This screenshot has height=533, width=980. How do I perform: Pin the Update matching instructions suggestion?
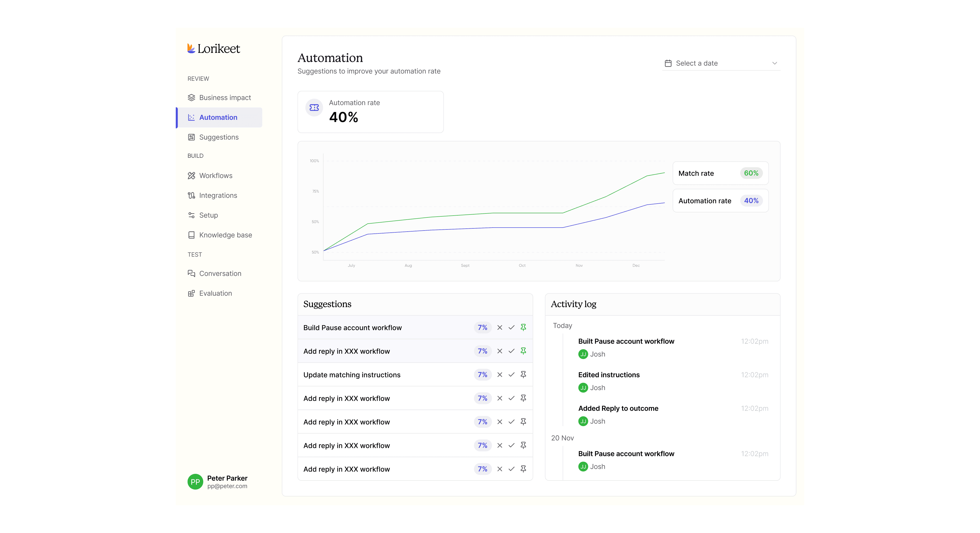[523, 375]
